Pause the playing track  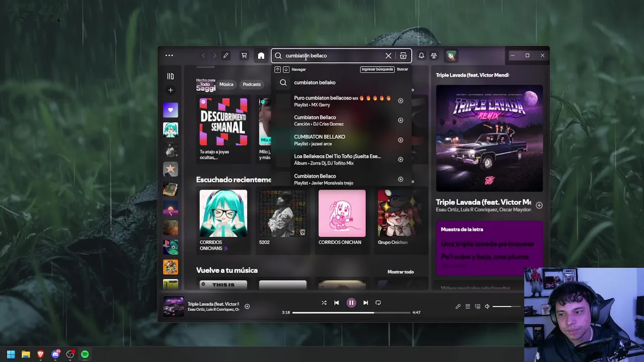(x=351, y=303)
